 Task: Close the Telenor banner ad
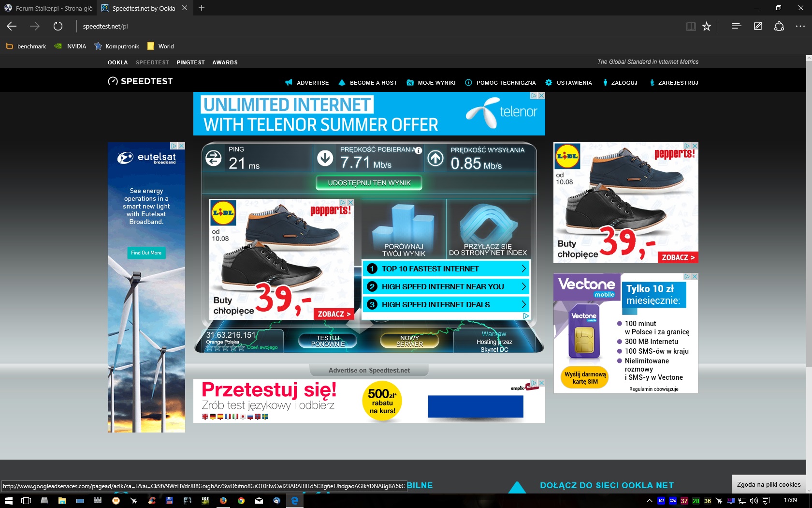coord(541,96)
